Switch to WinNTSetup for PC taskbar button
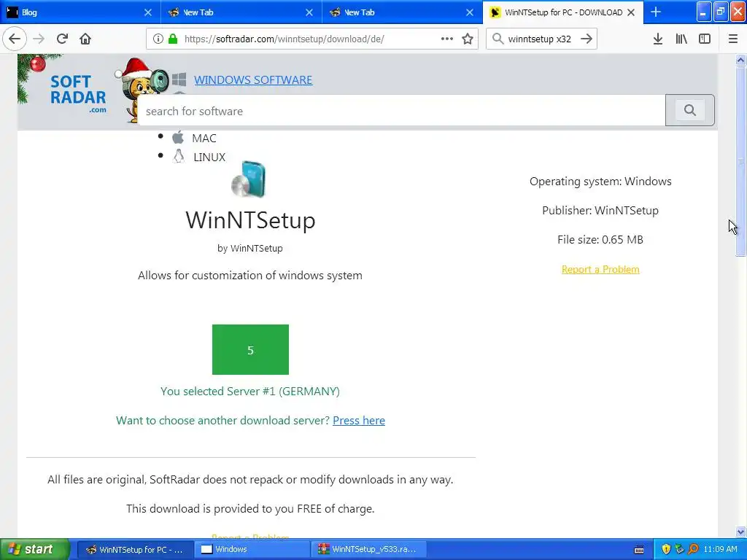 135,549
